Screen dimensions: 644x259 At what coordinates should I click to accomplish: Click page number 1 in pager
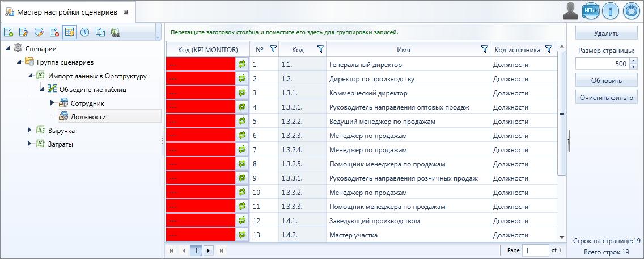point(196,250)
